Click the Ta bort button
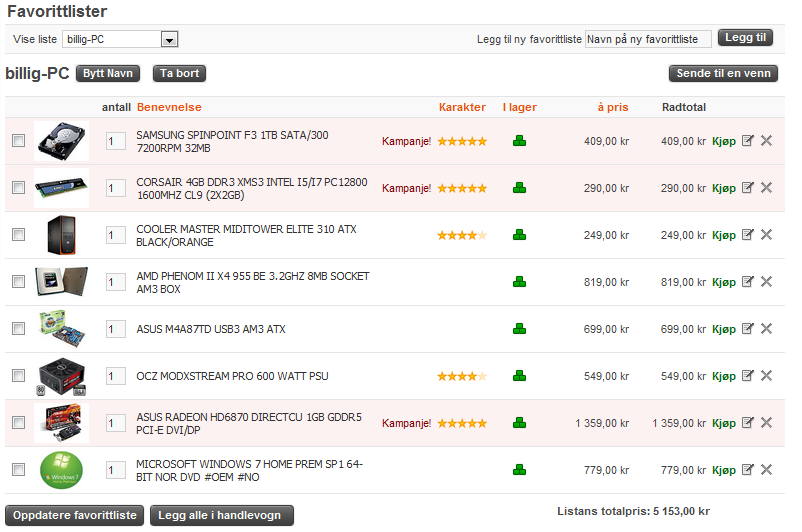The image size is (802, 532). coord(180,74)
